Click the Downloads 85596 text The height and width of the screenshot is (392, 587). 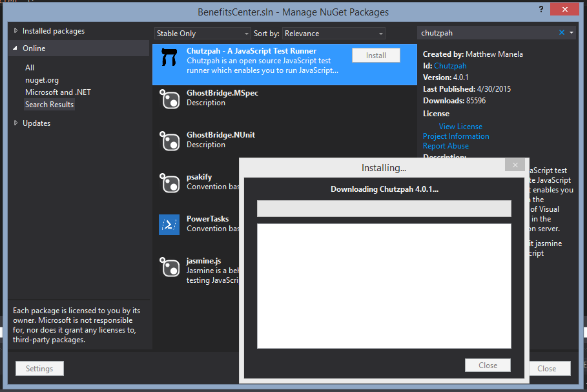pyautogui.click(x=454, y=101)
